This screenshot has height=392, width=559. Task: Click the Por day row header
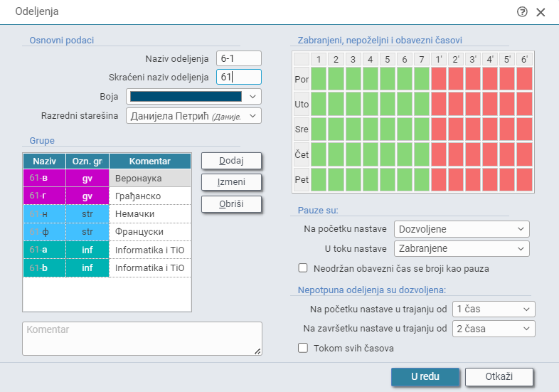click(302, 79)
